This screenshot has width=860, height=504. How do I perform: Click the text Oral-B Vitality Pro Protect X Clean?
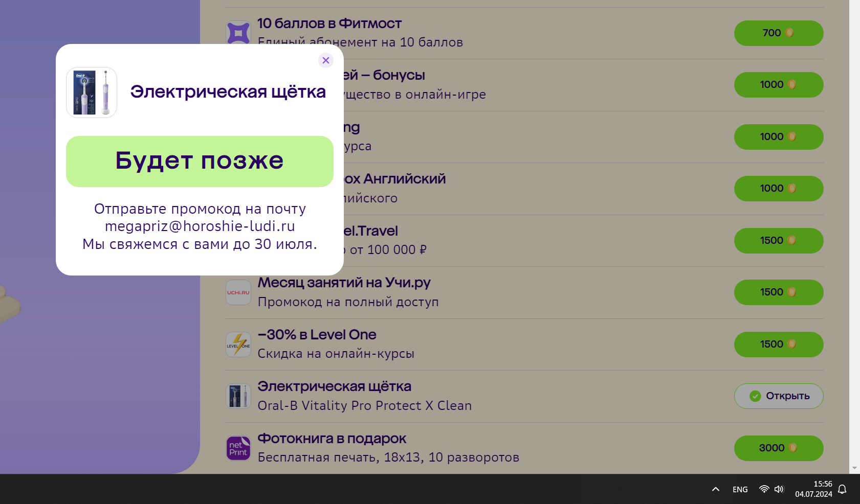(365, 406)
